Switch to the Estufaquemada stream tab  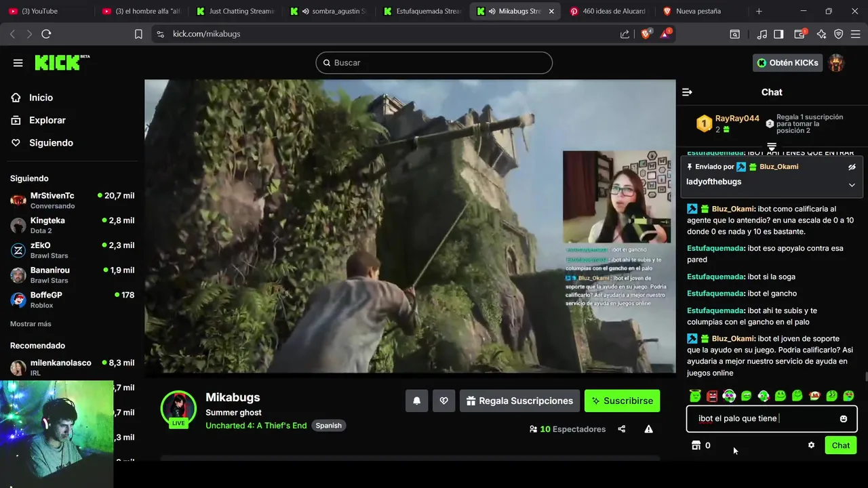[421, 12]
